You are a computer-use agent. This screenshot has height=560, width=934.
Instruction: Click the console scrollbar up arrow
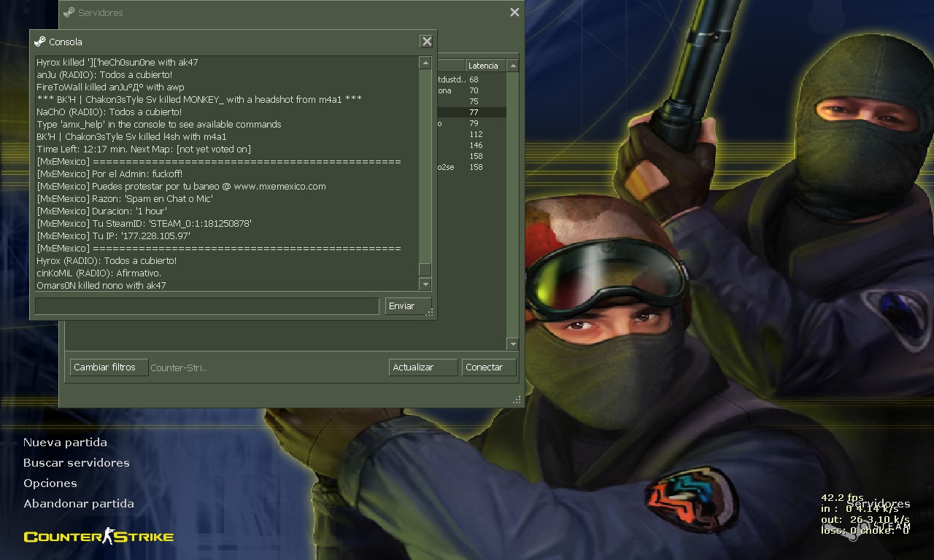pyautogui.click(x=425, y=63)
